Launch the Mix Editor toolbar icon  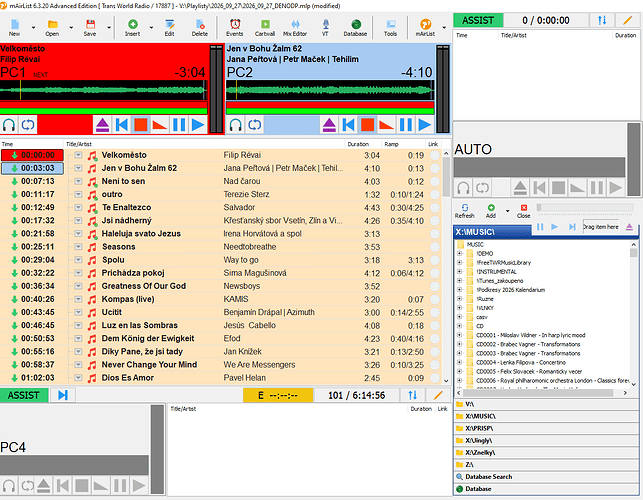[295, 27]
